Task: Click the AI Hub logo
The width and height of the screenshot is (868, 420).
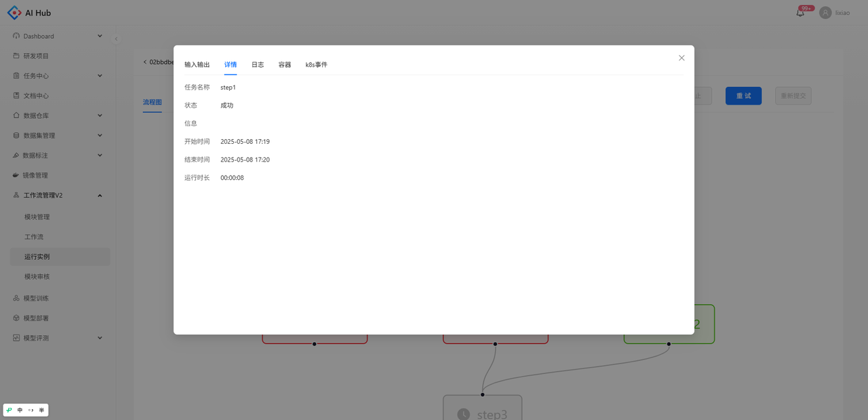Action: point(29,13)
